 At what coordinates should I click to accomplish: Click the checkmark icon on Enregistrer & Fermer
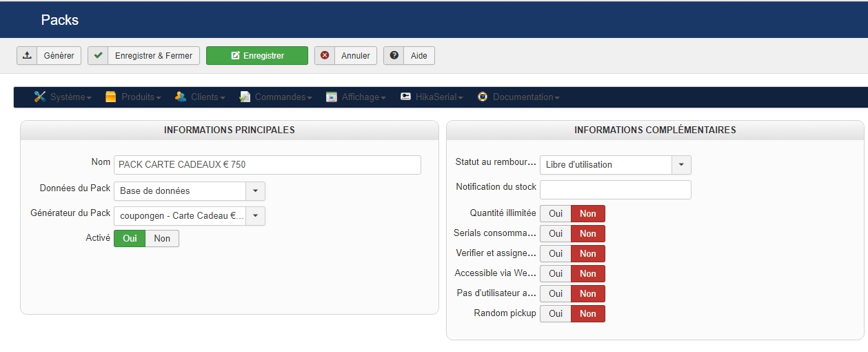click(x=99, y=55)
